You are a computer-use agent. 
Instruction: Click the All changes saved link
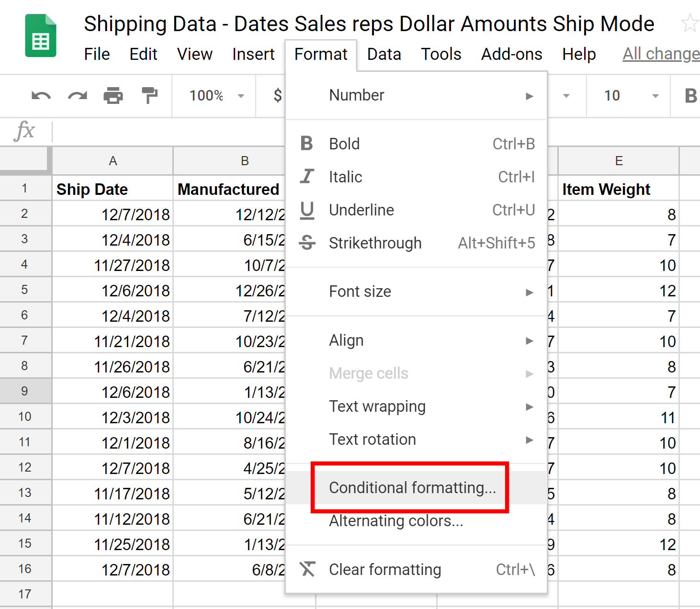click(661, 54)
